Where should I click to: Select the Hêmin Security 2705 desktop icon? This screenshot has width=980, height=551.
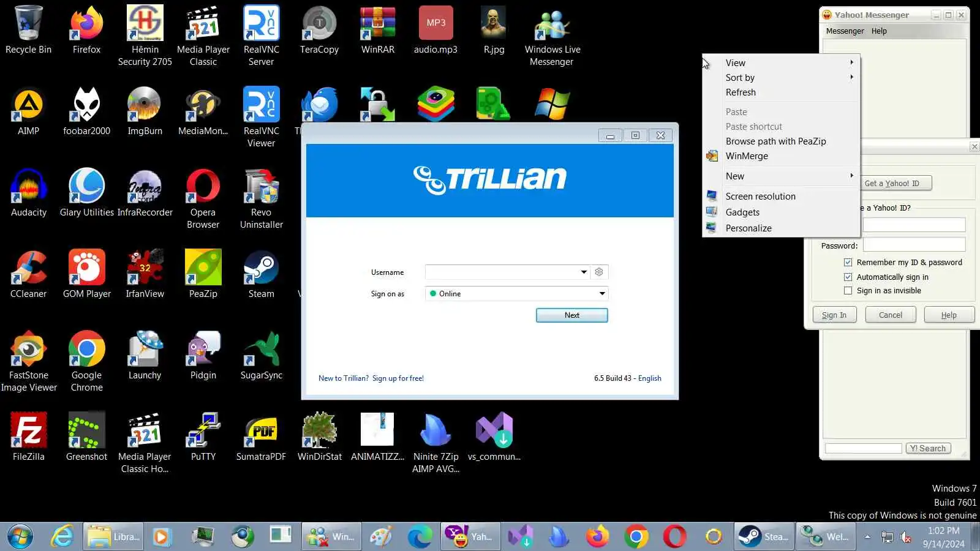[145, 36]
